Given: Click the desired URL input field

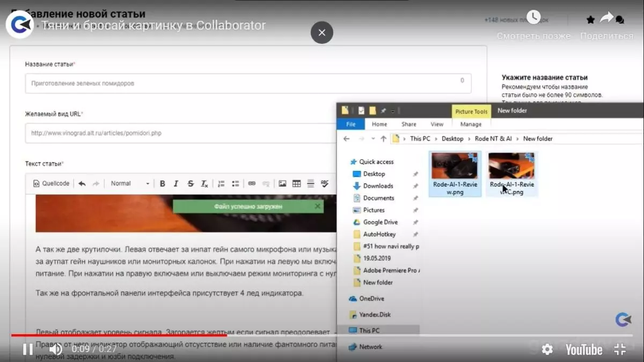Looking at the screenshot, I should tap(180, 133).
